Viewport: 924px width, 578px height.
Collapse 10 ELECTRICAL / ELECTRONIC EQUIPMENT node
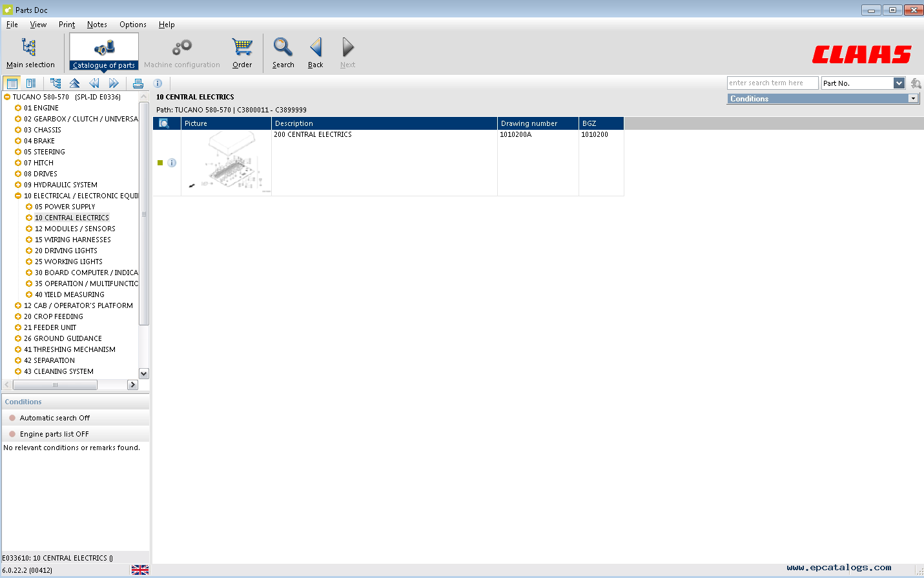tap(18, 196)
